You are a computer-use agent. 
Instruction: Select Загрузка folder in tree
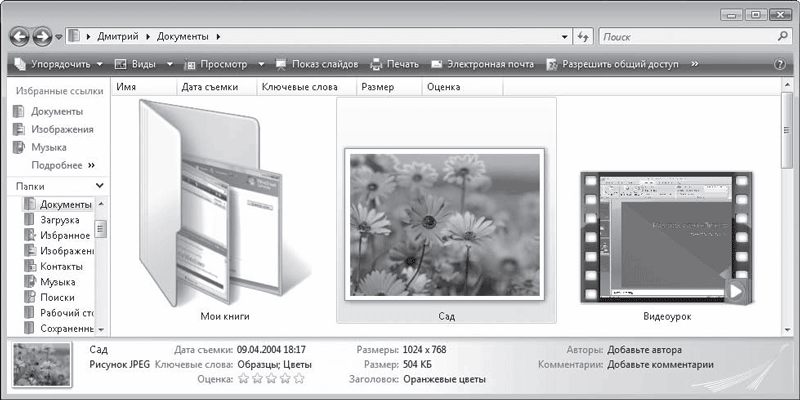pyautogui.click(x=58, y=220)
